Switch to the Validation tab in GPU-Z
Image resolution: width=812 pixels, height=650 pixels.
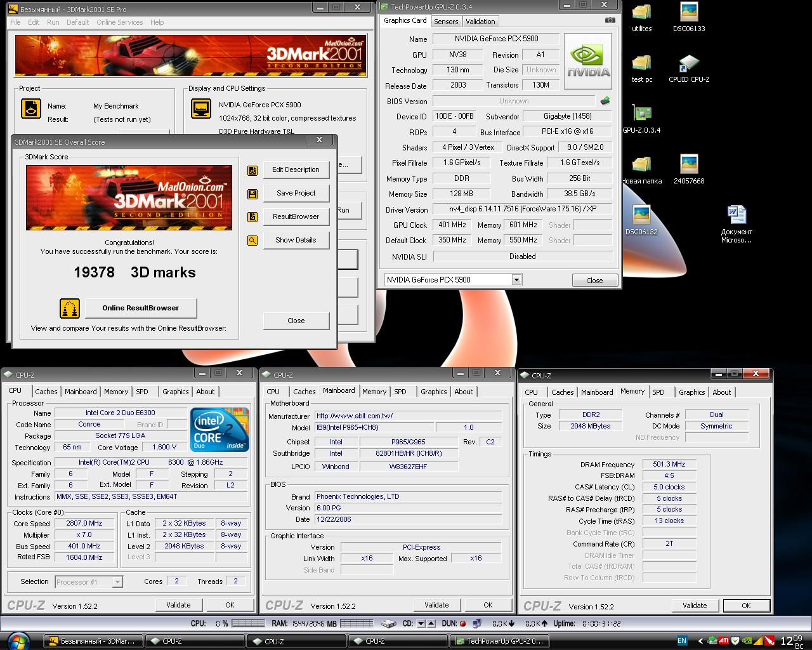pos(480,22)
